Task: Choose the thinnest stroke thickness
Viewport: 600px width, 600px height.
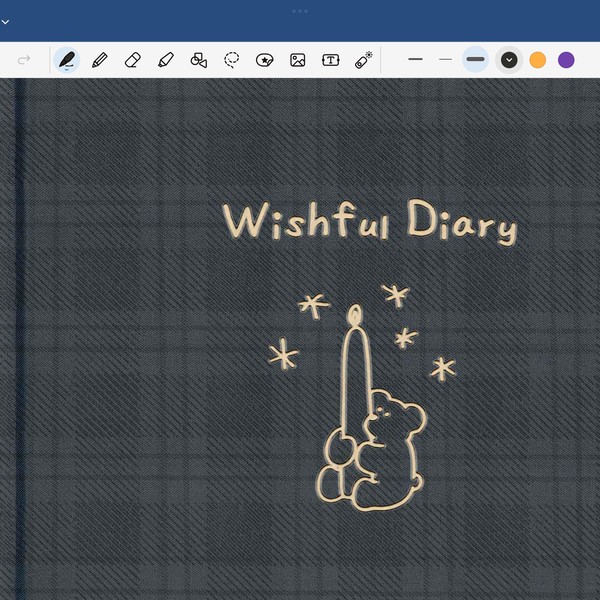Action: click(445, 59)
